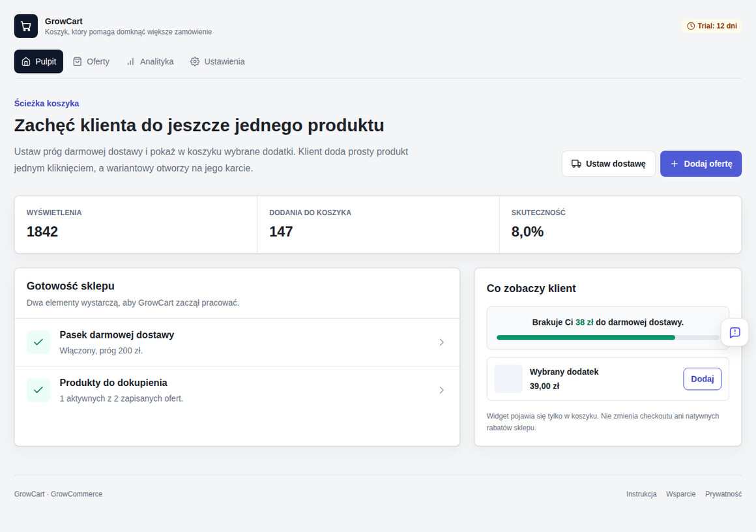Click 'Brakuje Ci 38 zł' delivery message
756x532 pixels.
(x=607, y=322)
